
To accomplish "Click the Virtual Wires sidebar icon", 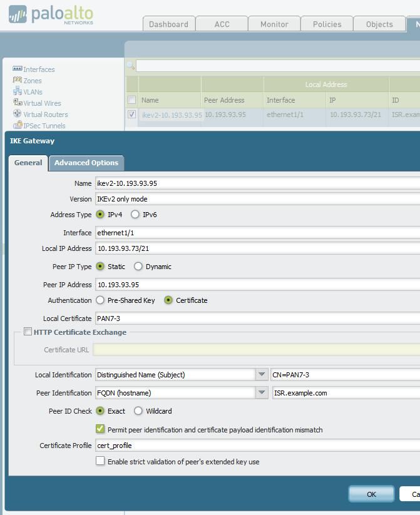I will coord(18,103).
